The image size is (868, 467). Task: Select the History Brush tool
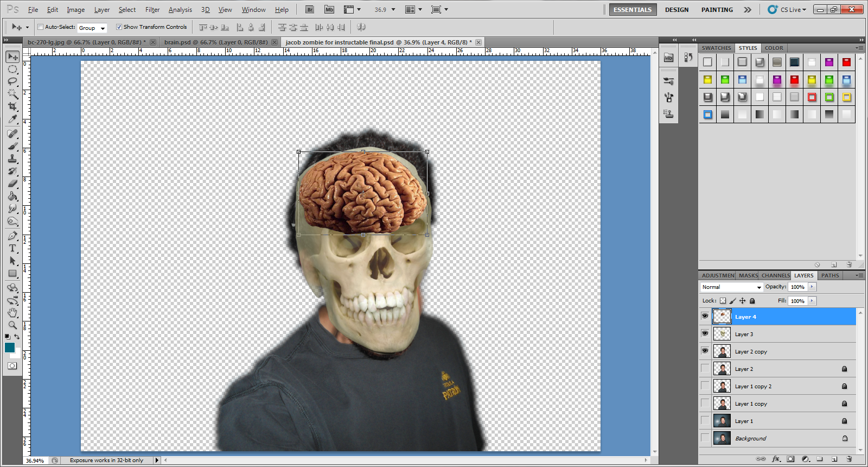click(12, 171)
